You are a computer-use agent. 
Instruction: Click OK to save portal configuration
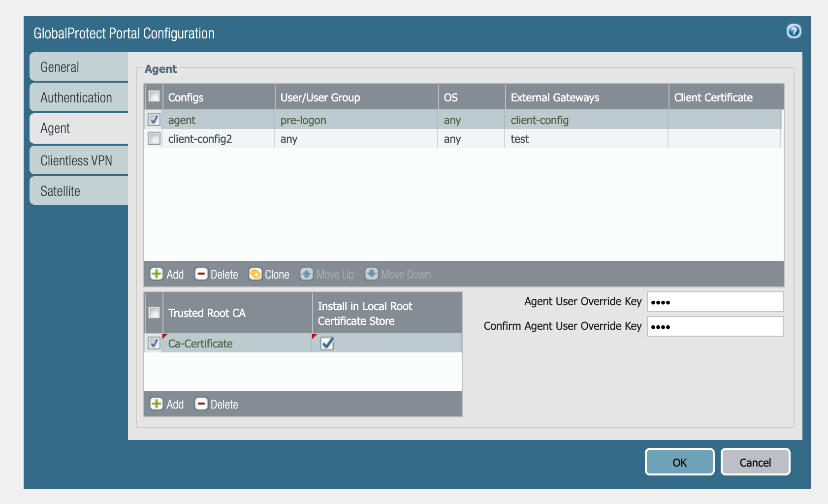tap(679, 462)
